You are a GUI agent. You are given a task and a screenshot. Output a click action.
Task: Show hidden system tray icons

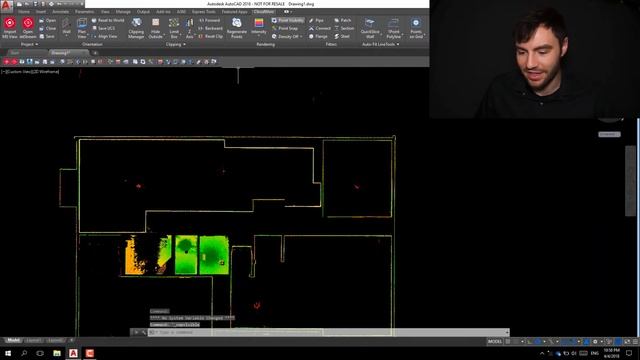542,353
